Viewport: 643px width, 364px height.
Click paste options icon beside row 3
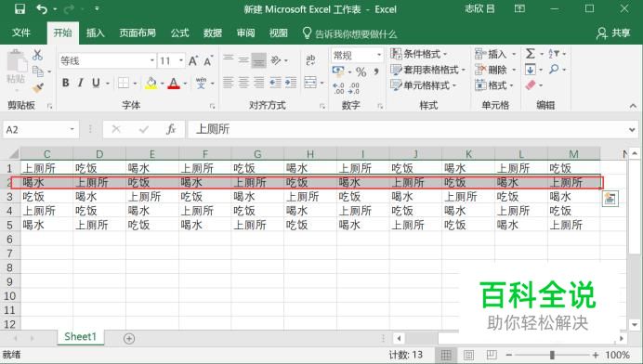[610, 199]
